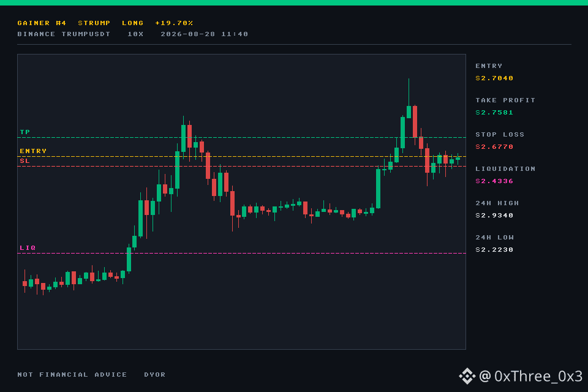
Task: Click the '+19.70%' gain value
Action: click(x=174, y=23)
